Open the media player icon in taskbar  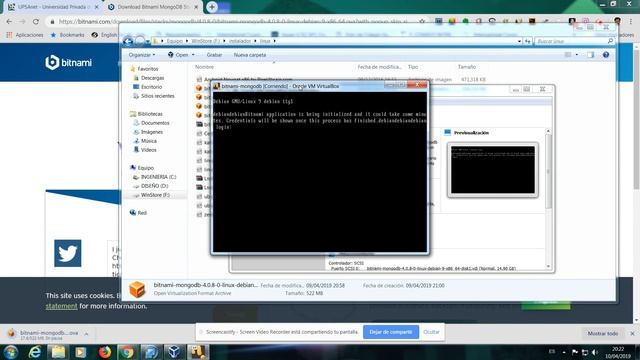pos(81,352)
